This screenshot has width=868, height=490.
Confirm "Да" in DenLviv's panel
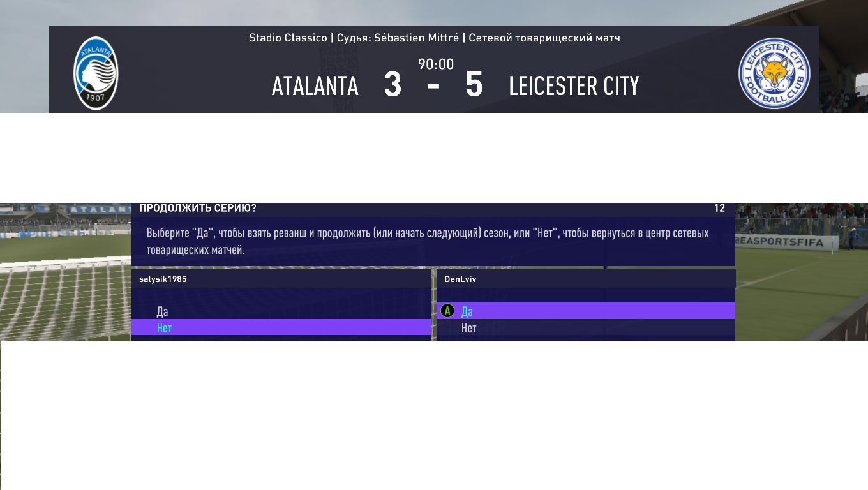pyautogui.click(x=467, y=311)
